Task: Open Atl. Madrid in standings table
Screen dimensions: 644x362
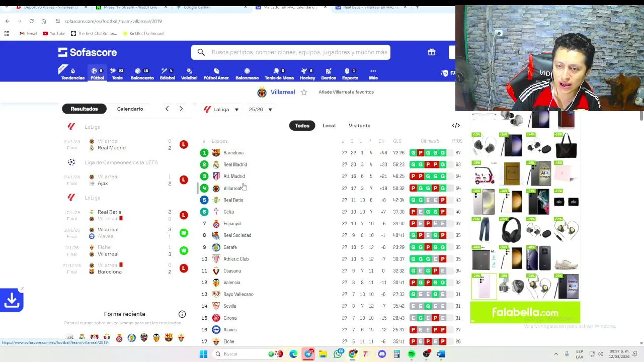Action: click(x=234, y=176)
